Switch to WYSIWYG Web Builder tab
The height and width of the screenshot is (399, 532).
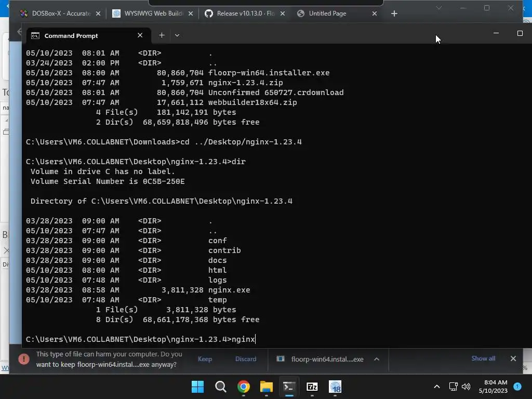(153, 14)
